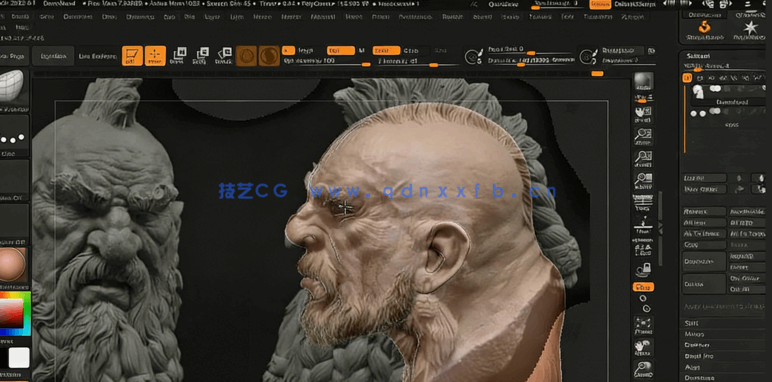Click the Delete subtool button
This screenshot has width=772, height=382.
point(704,284)
